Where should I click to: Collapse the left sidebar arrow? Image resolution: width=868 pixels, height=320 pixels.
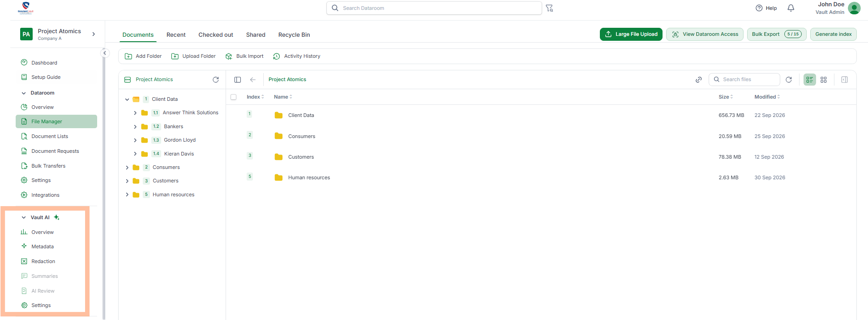click(105, 53)
